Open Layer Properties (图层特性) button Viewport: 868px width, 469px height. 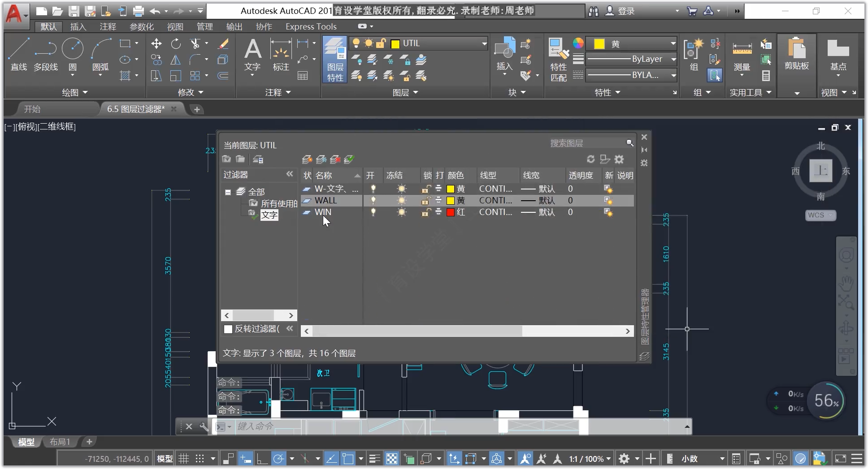[335, 60]
